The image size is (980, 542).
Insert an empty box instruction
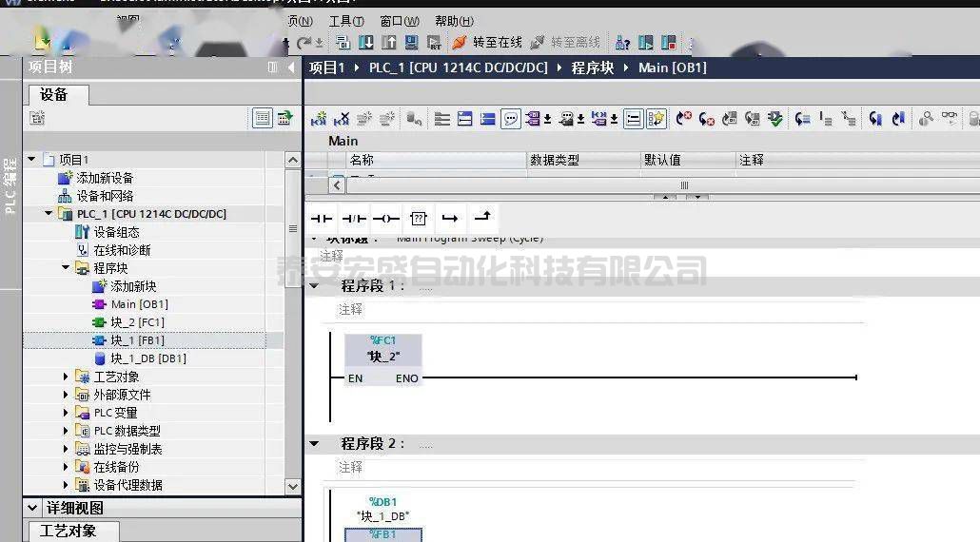(419, 218)
